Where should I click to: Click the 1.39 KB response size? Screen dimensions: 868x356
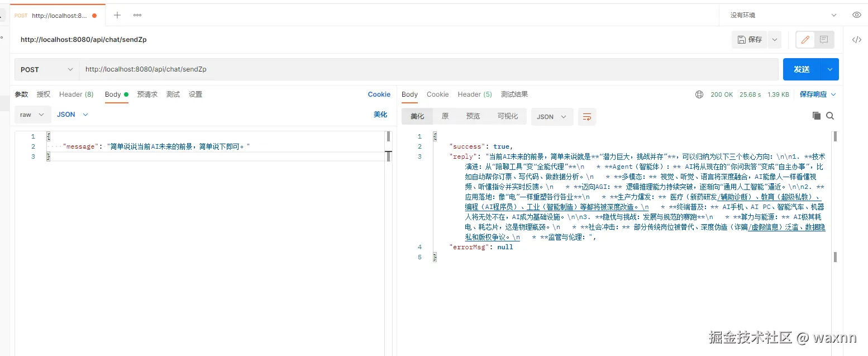[x=778, y=94]
